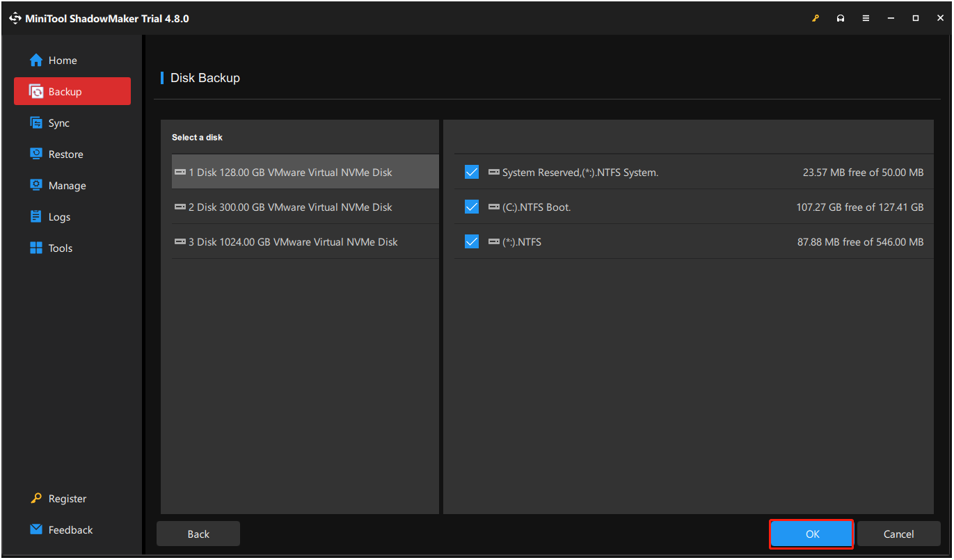Open the hamburger menu in title bar
Viewport: 954px width, 560px height.
(865, 18)
